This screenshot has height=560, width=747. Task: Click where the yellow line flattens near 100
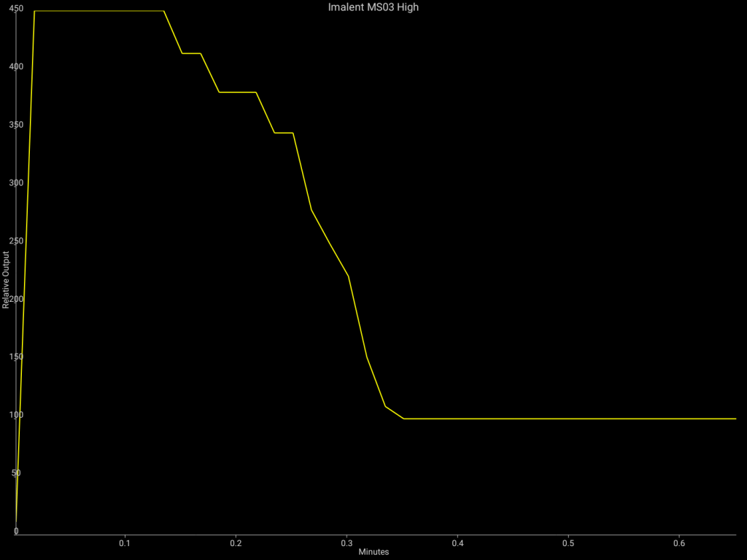[403, 419]
